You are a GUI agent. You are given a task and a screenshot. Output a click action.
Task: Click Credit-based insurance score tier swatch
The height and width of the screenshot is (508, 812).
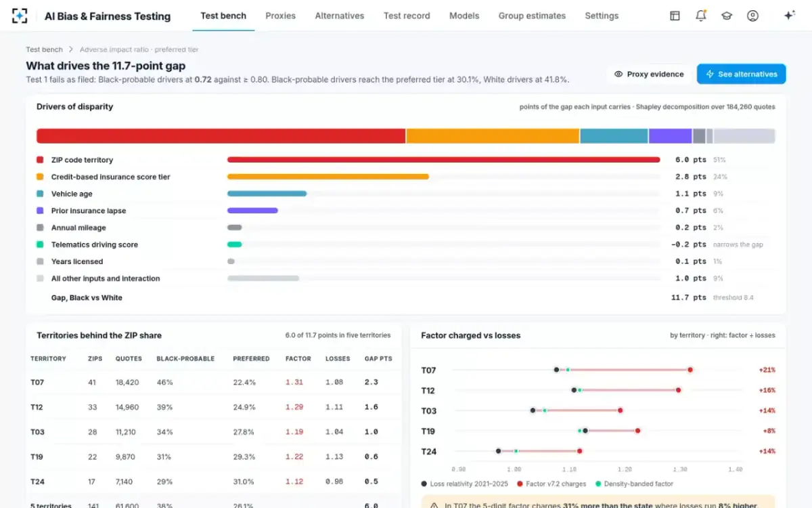point(41,177)
